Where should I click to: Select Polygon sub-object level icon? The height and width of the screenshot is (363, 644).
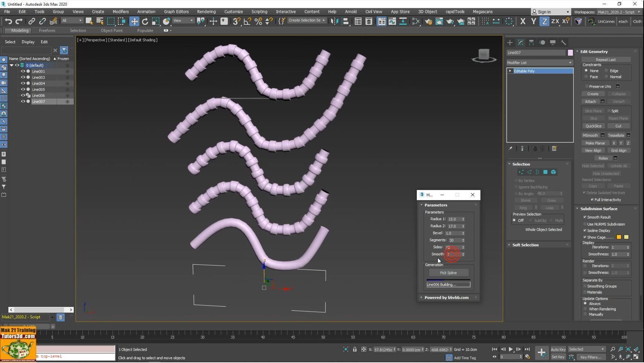pos(545,172)
